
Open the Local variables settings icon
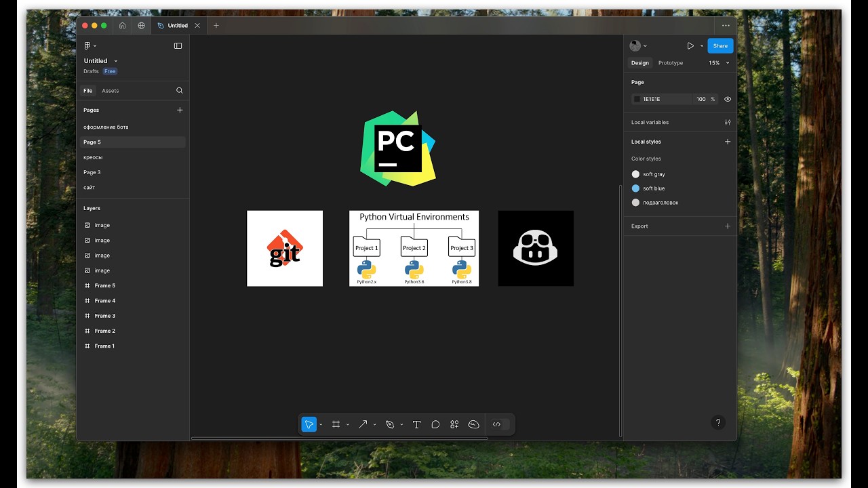point(728,122)
